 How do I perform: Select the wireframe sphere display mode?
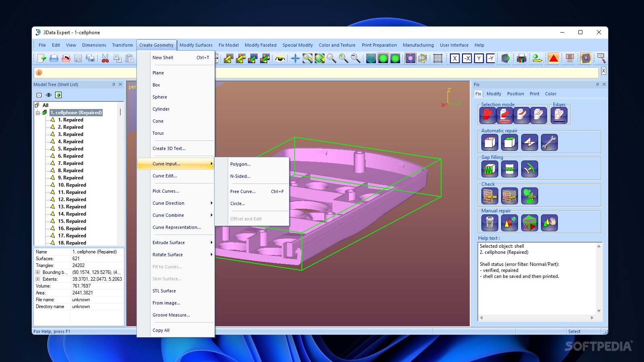(371, 59)
